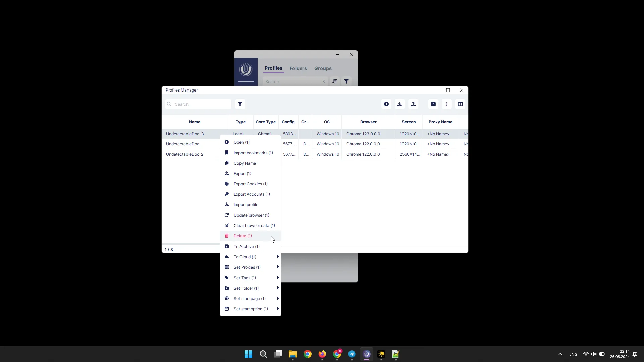644x362 pixels.
Task: Click the 'Profiles' tab in background window
Action: coord(273,68)
